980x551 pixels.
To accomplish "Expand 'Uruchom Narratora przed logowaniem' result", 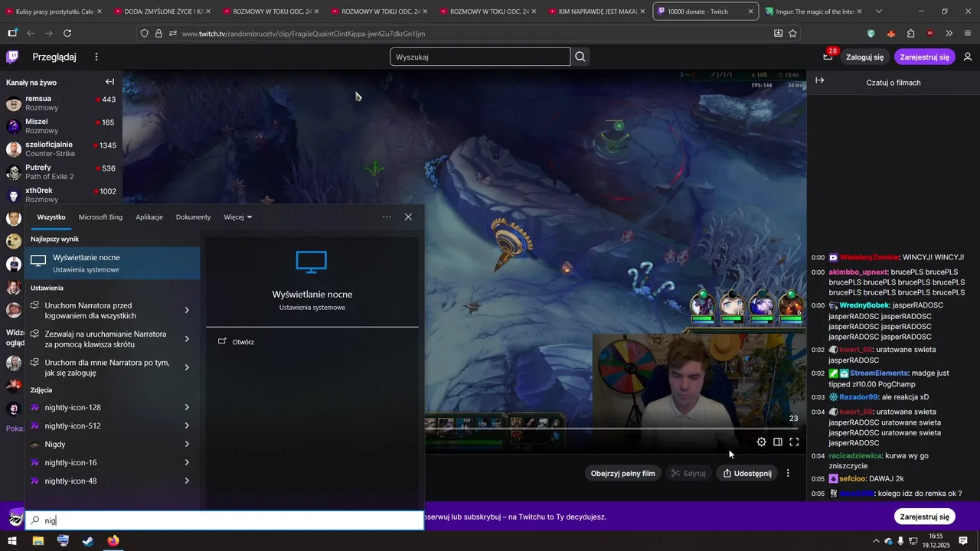I will (187, 311).
